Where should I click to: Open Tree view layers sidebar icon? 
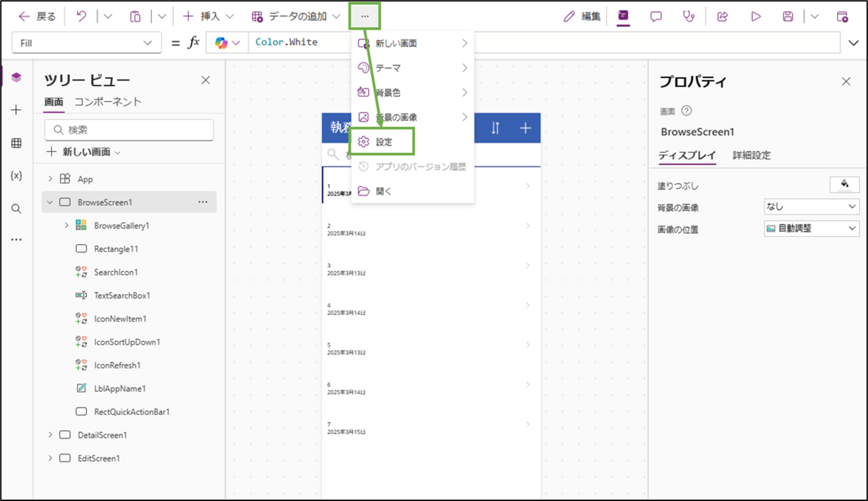pyautogui.click(x=17, y=77)
